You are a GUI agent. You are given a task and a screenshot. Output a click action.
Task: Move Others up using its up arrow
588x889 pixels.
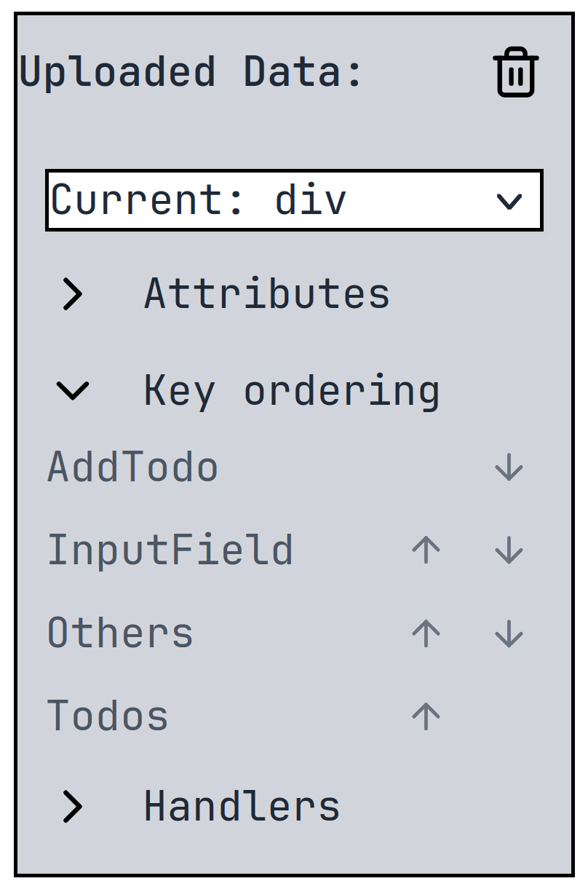coord(424,633)
